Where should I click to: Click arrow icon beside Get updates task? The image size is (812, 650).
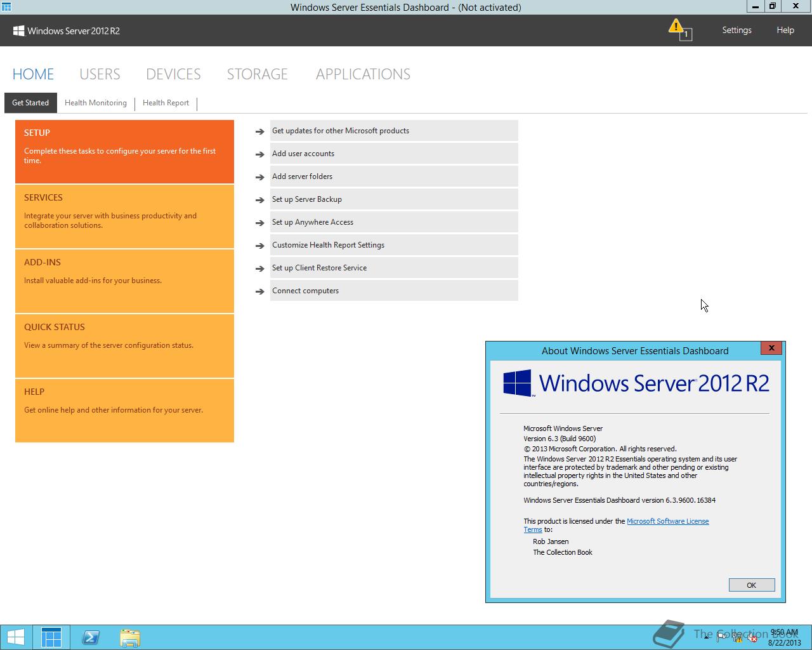coord(259,131)
